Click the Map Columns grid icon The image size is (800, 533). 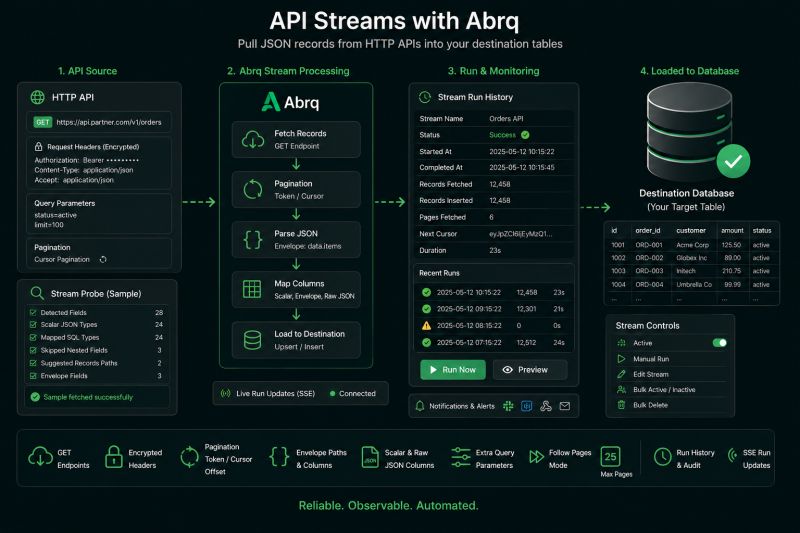[252, 289]
